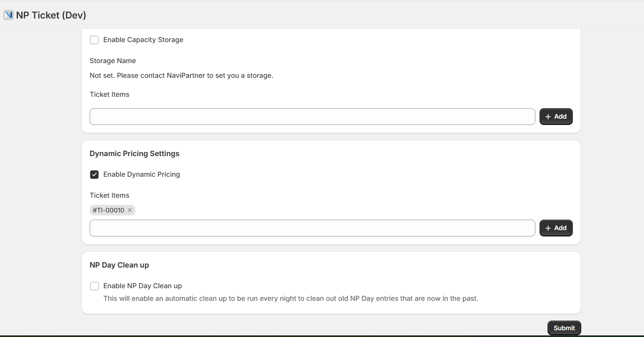
Task: Click the NP Day Clean up heading
Action: (x=119, y=265)
